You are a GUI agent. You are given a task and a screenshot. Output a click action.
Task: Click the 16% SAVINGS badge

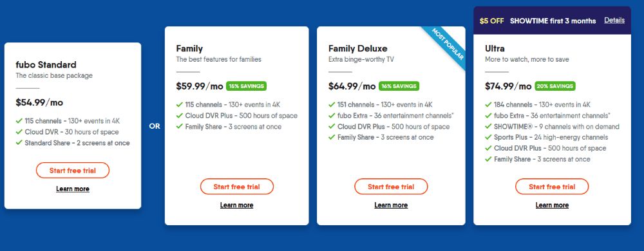pos(399,86)
